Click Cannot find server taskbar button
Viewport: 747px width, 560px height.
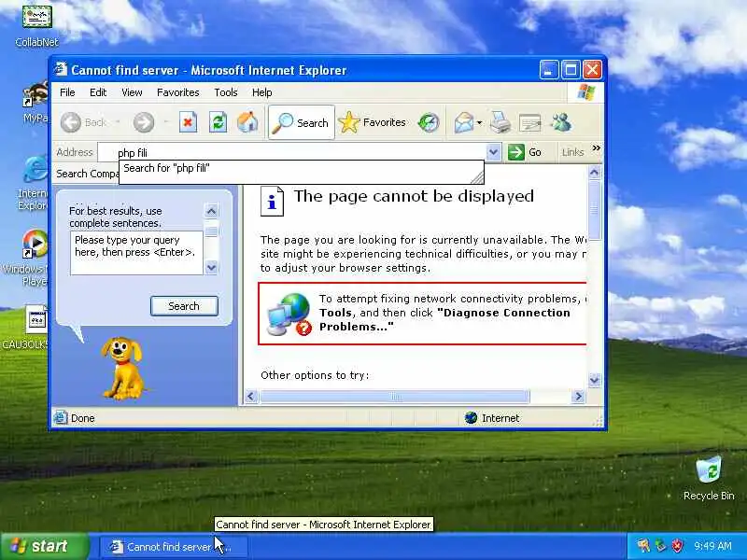click(x=174, y=547)
